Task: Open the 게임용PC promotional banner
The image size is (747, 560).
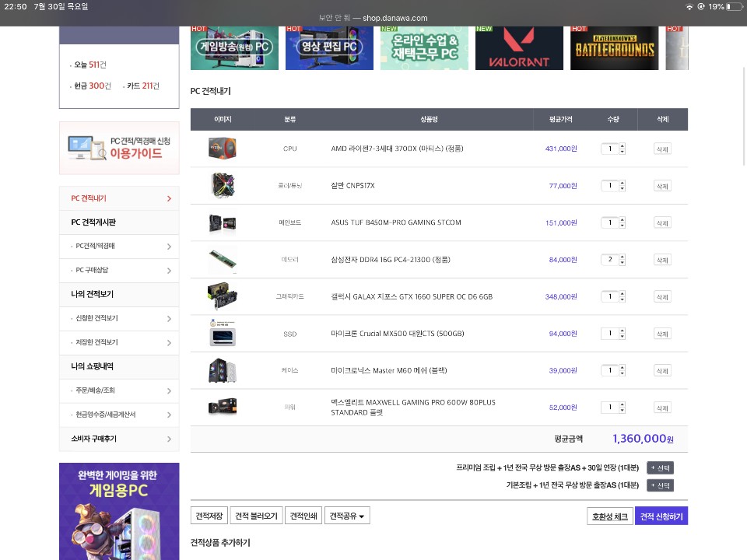Action: (119, 512)
